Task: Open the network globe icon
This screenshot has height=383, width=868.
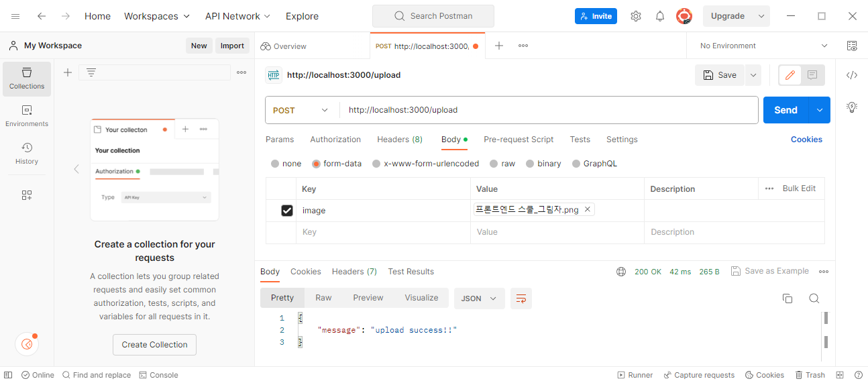Action: pyautogui.click(x=621, y=272)
